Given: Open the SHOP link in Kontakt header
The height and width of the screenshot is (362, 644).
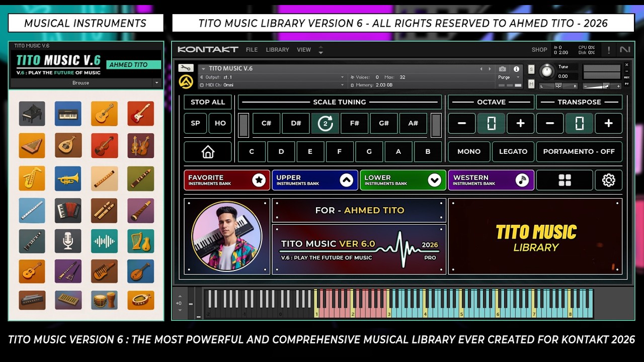Looking at the screenshot, I should pos(539,50).
